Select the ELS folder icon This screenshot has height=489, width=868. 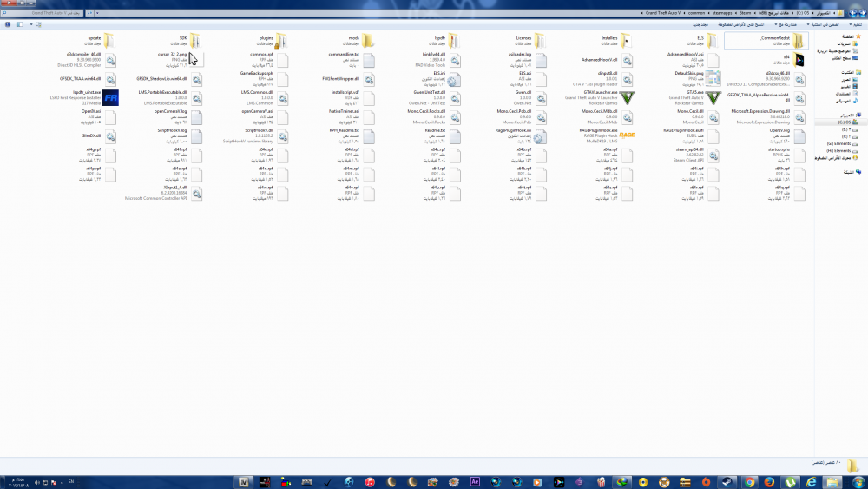(713, 41)
